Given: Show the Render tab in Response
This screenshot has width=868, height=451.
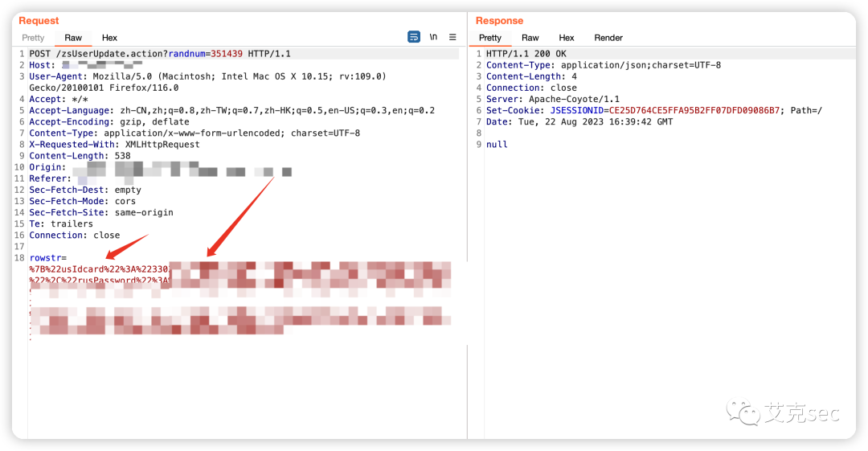Looking at the screenshot, I should 608,38.
